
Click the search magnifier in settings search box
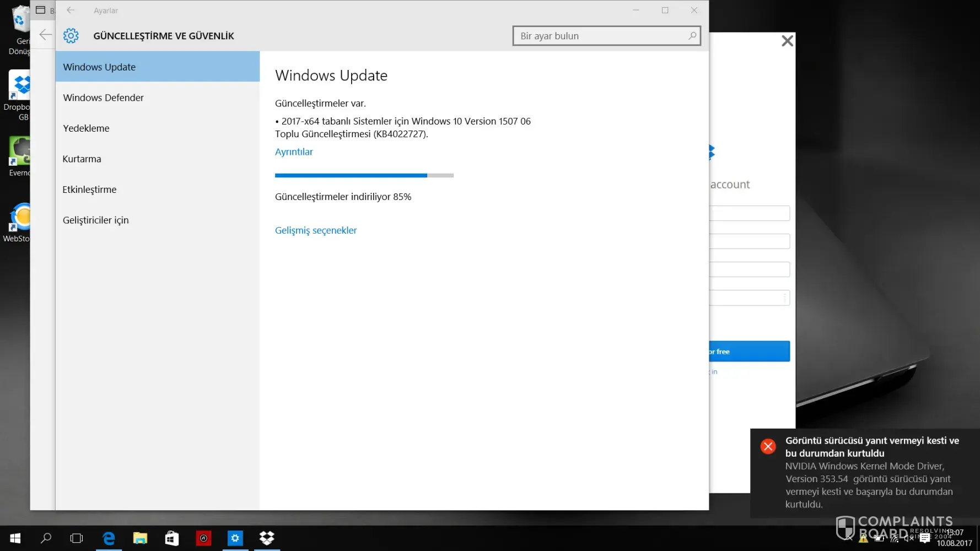click(692, 36)
